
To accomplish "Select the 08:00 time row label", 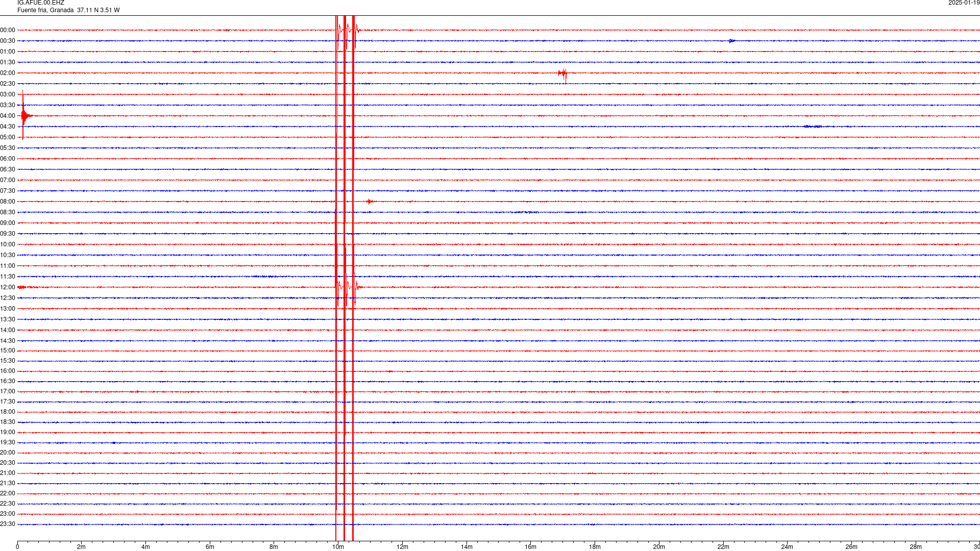I will click(x=8, y=202).
